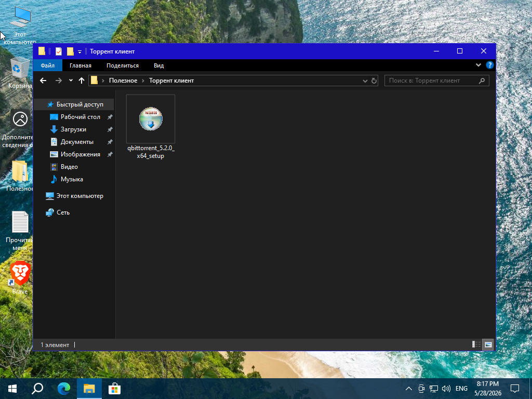Click the search magnifier icon in Explorer
Screen dimensions: 532x399
482,81
